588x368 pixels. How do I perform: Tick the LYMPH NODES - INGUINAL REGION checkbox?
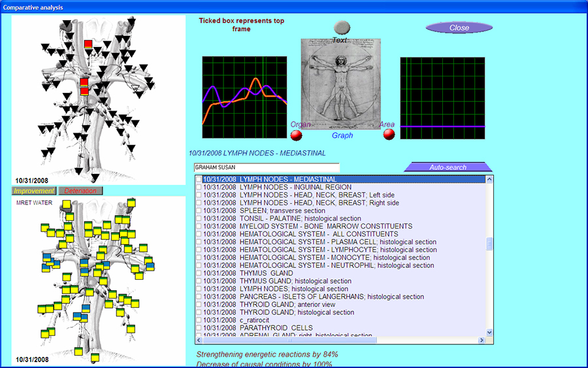click(199, 188)
